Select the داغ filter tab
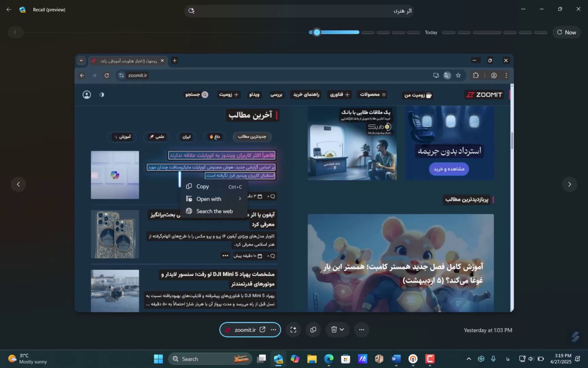The width and height of the screenshot is (588, 368). [215, 136]
